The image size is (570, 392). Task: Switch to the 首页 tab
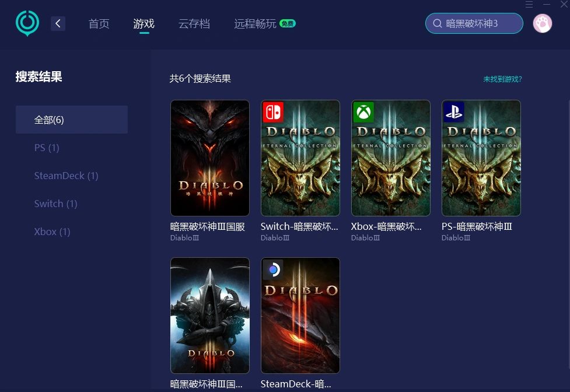click(x=99, y=24)
